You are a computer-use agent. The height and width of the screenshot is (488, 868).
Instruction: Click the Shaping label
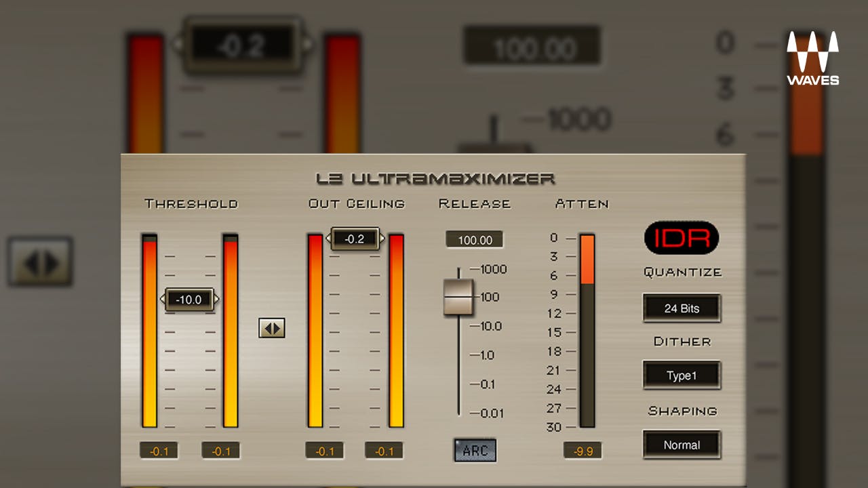tap(682, 411)
